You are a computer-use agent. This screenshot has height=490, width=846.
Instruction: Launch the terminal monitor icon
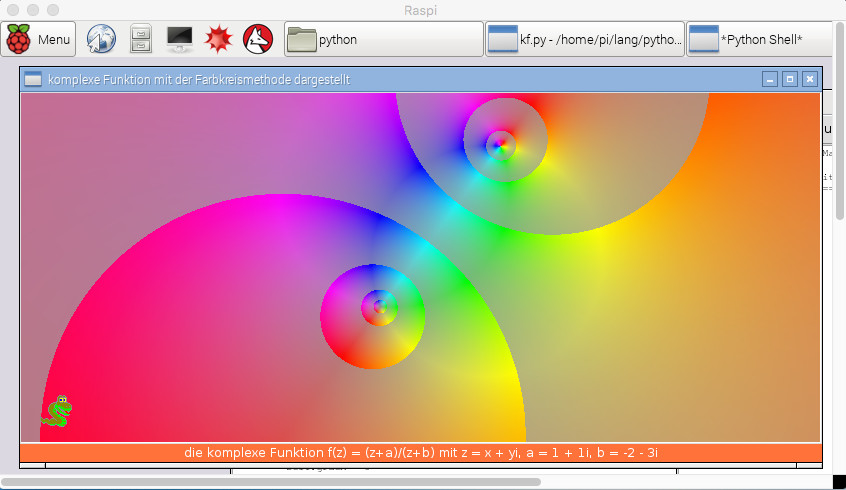pos(180,40)
